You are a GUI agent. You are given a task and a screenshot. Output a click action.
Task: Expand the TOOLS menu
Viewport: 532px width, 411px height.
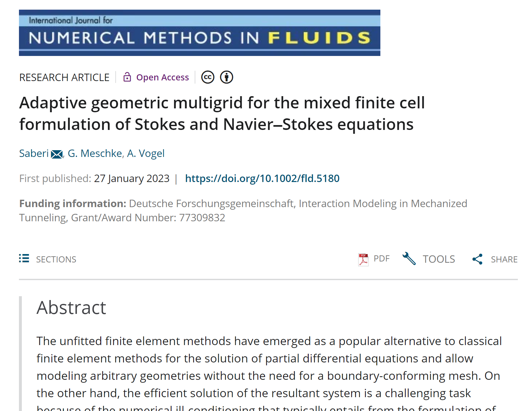coord(429,259)
